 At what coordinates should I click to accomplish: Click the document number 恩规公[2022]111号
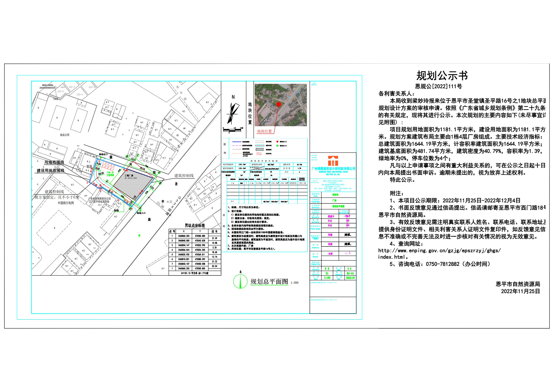click(x=438, y=86)
